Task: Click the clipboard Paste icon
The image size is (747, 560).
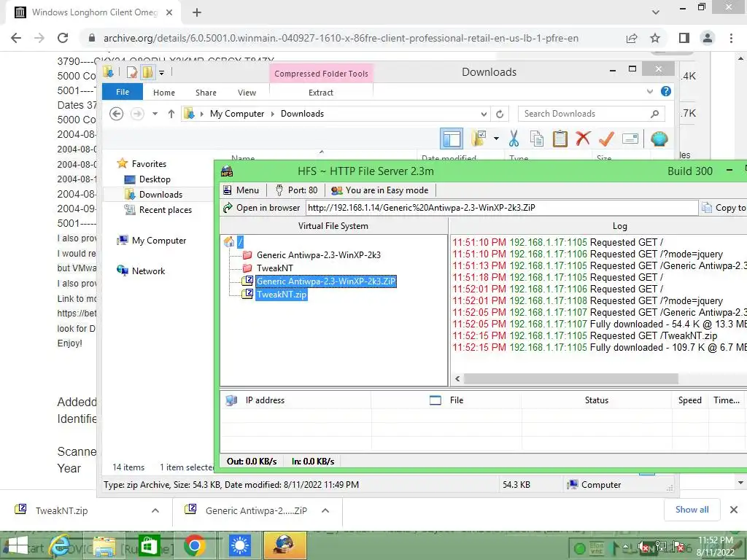Action: [560, 139]
